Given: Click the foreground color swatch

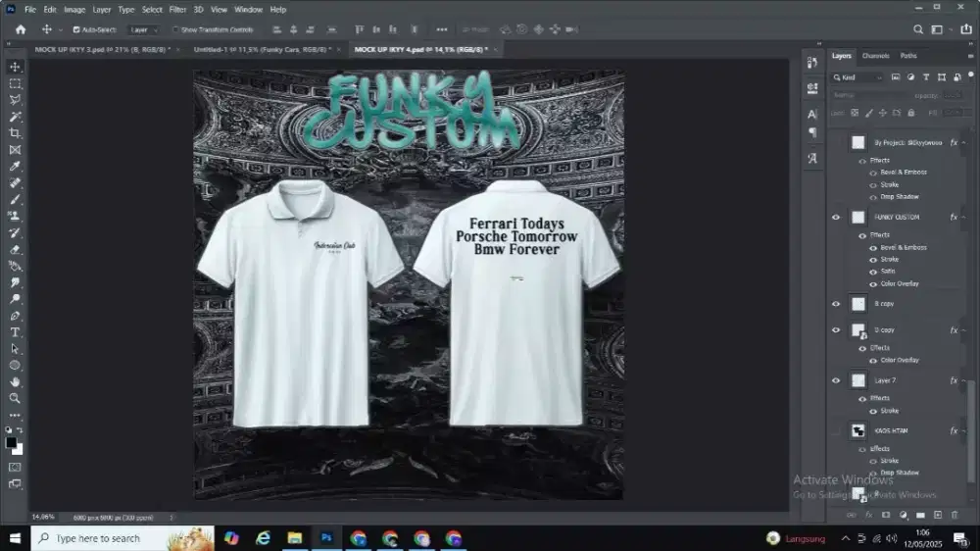Looking at the screenshot, I should click(x=11, y=443).
